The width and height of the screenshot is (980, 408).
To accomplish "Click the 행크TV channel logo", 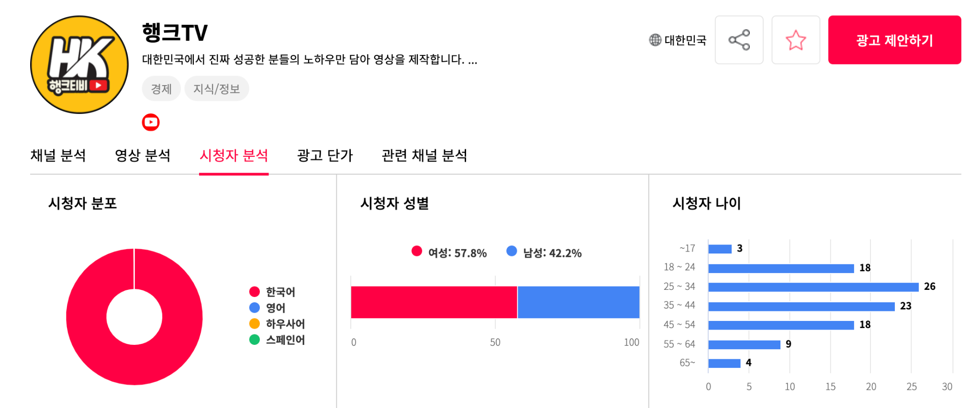I will click(x=79, y=65).
